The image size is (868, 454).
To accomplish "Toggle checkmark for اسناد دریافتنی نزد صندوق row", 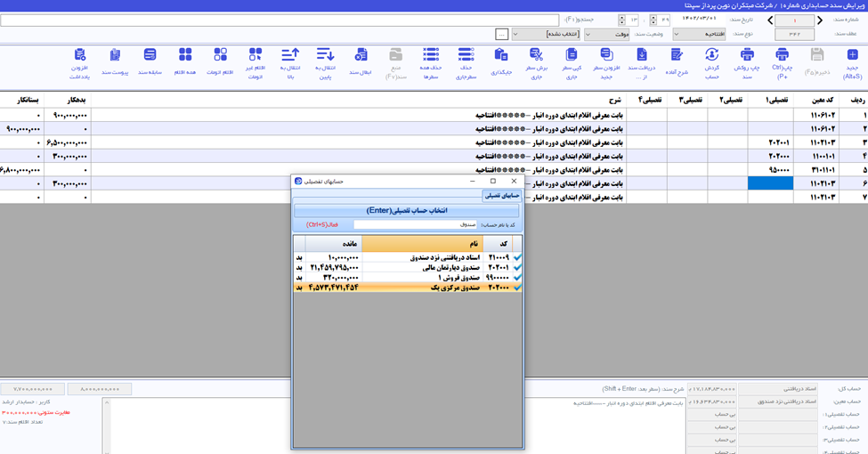I will point(517,257).
